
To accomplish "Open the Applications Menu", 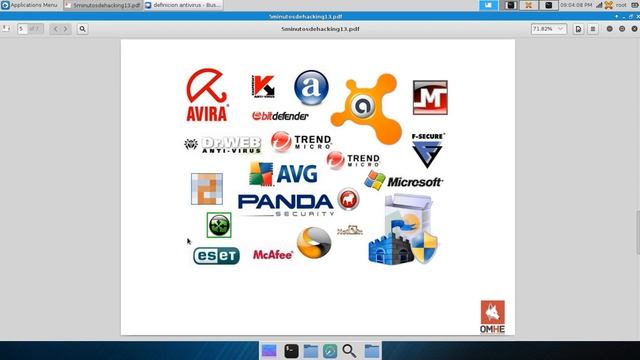I will click(29, 5).
